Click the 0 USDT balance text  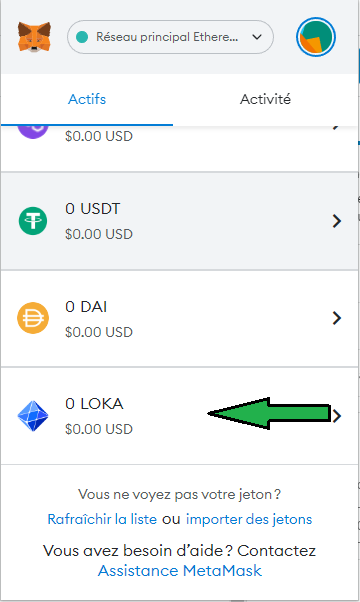pyautogui.click(x=92, y=209)
